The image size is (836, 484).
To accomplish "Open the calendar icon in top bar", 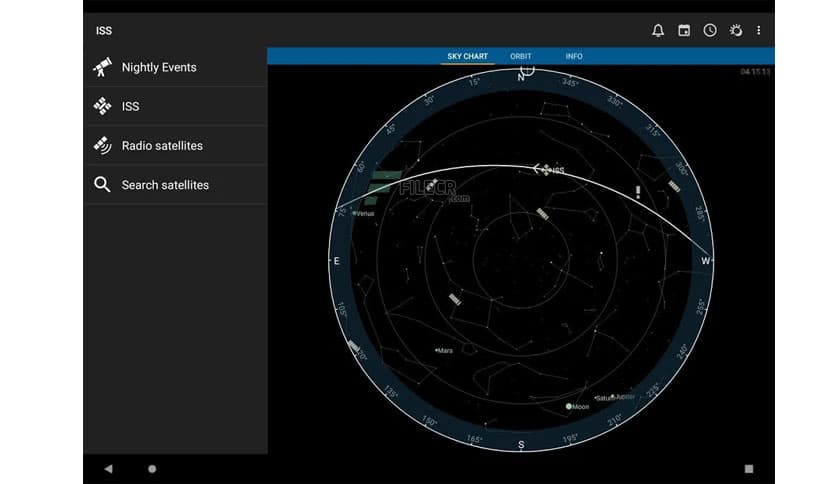I will tap(684, 30).
